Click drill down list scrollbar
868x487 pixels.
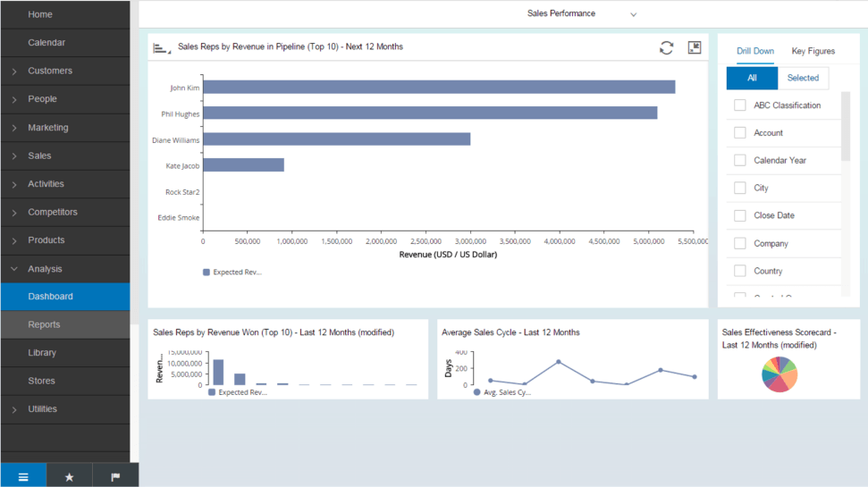click(x=846, y=126)
